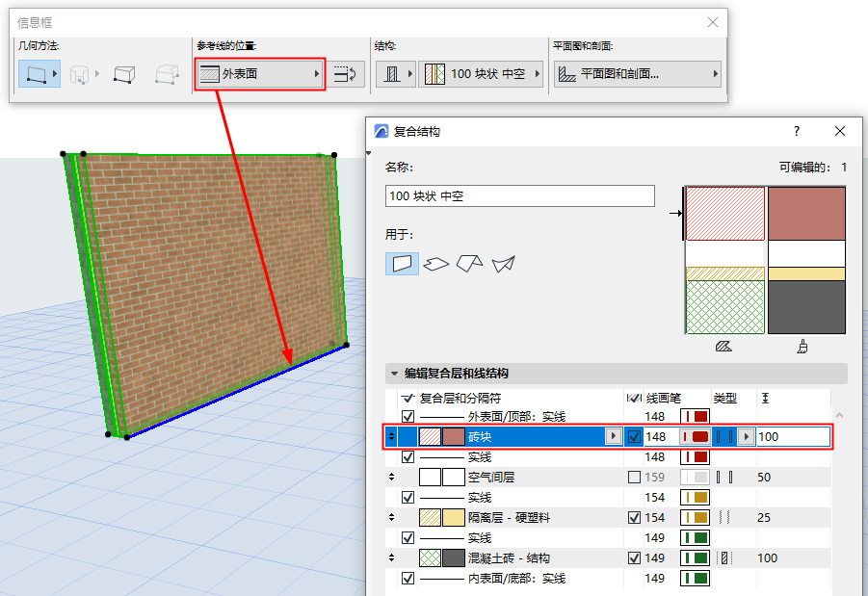Click the surface paint preview icon below preview
868x596 pixels.
(x=802, y=347)
